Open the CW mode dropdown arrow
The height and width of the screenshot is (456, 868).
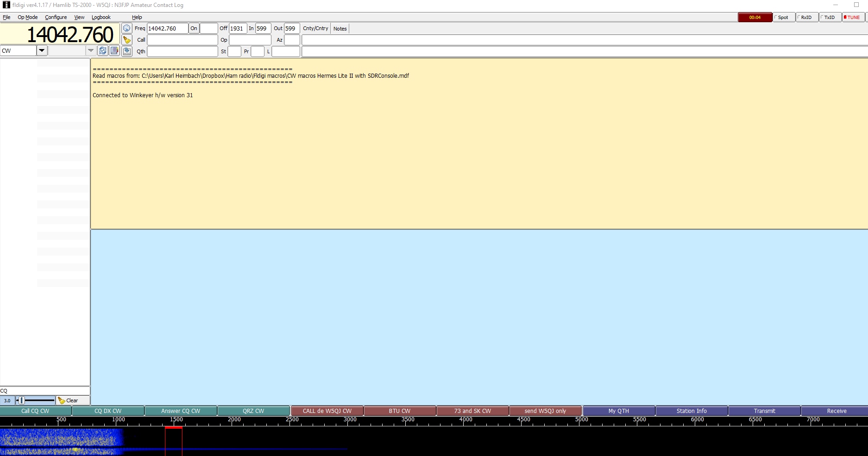[x=42, y=50]
